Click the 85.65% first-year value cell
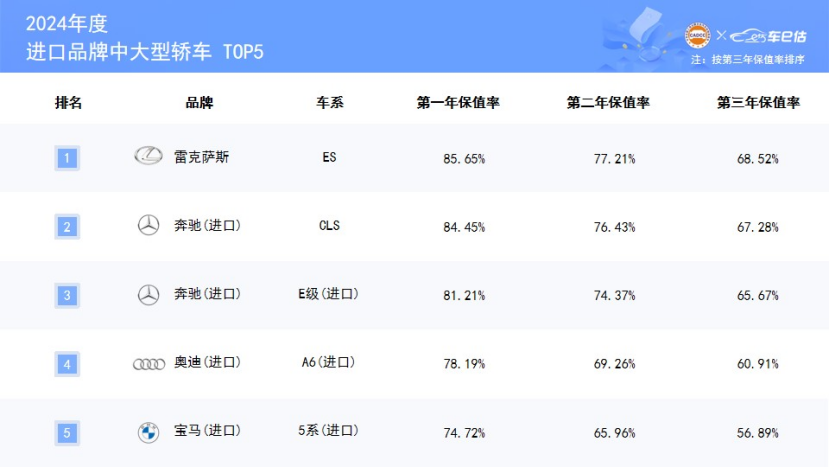The height and width of the screenshot is (467, 830). pos(463,158)
